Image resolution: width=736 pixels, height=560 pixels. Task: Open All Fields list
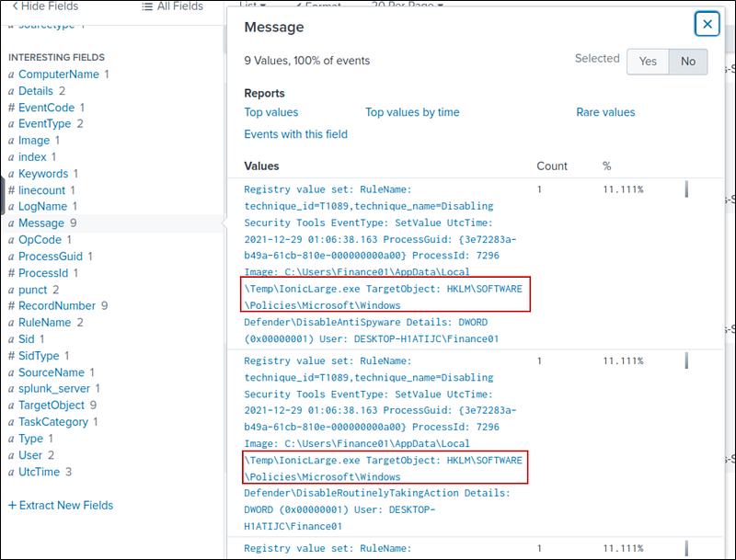(172, 6)
